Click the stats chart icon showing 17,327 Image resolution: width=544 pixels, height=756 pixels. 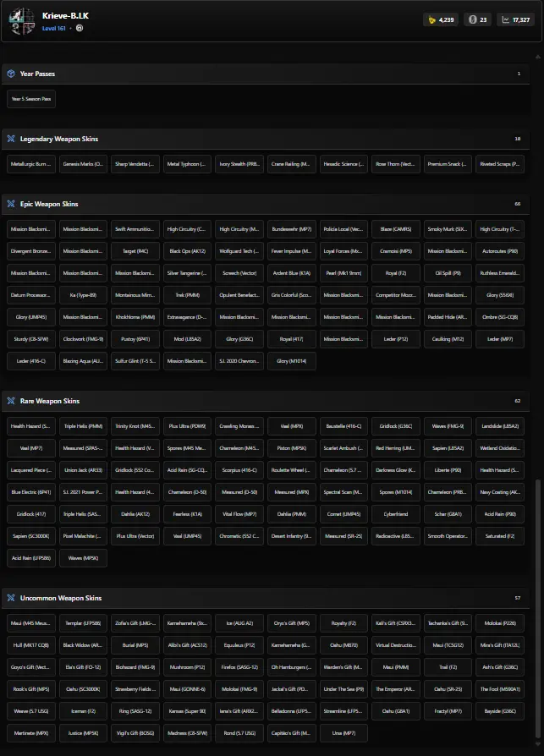pos(506,19)
